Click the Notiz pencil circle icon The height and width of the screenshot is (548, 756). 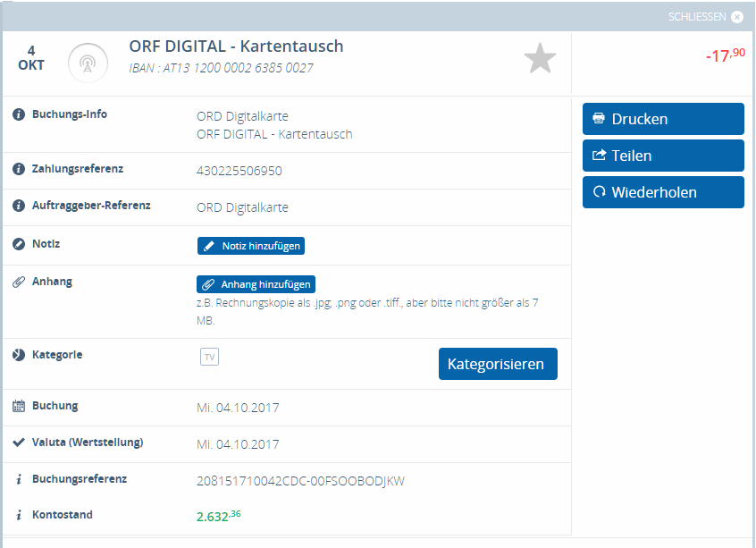(19, 244)
